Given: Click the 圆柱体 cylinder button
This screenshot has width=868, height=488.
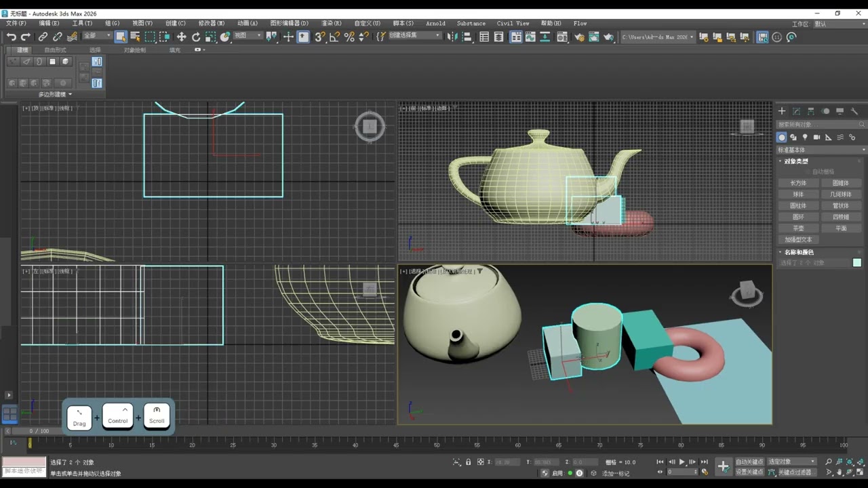Looking at the screenshot, I should click(x=798, y=205).
